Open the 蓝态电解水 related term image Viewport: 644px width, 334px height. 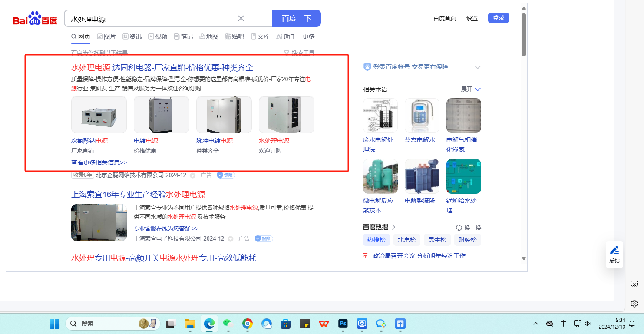pyautogui.click(x=422, y=116)
